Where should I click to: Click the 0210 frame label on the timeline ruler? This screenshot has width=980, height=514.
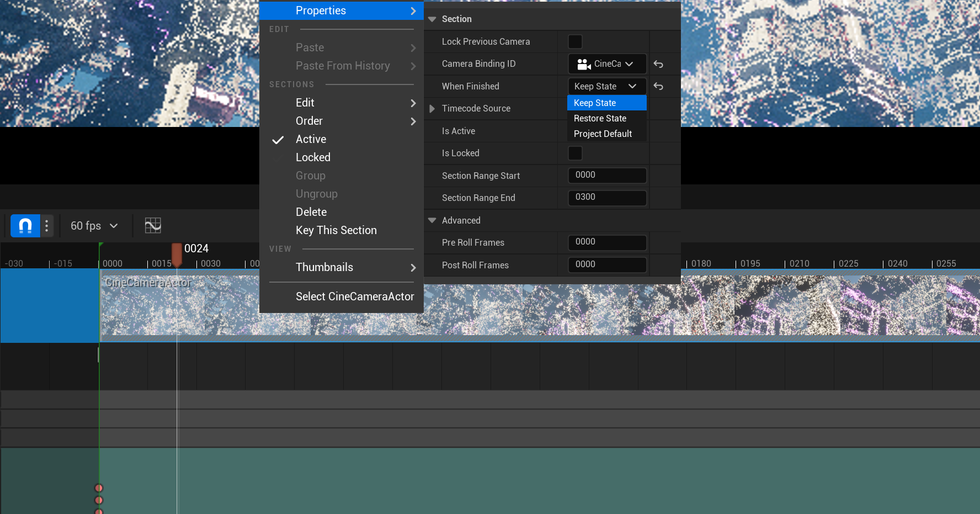pos(799,264)
